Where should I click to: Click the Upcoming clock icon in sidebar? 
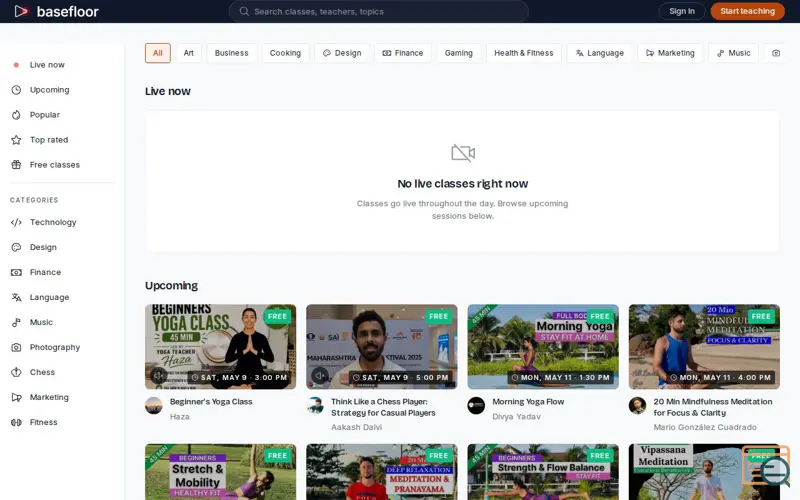16,90
